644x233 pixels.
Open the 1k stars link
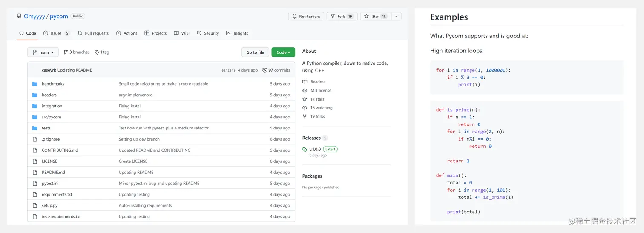pyautogui.click(x=317, y=99)
